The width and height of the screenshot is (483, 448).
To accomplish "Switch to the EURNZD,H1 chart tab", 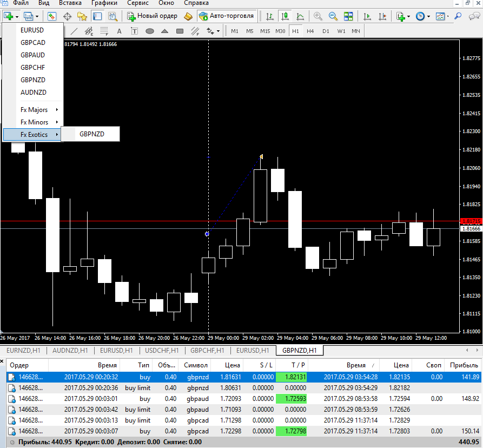I will (x=23, y=350).
